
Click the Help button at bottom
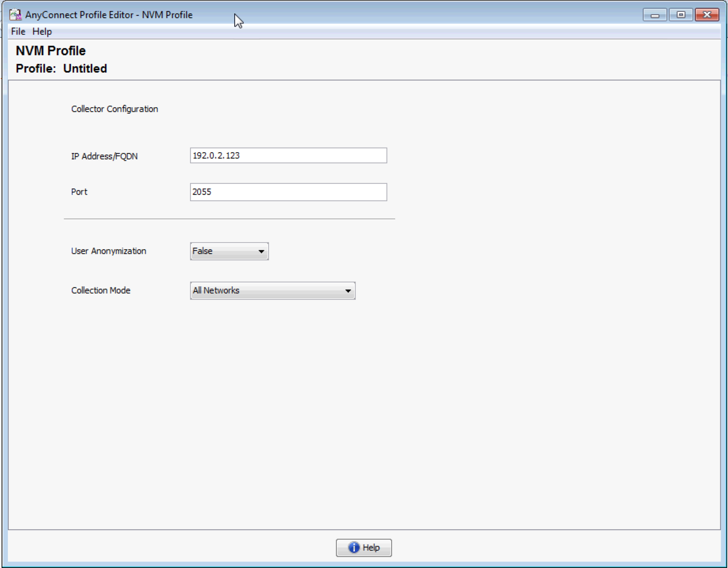point(364,547)
